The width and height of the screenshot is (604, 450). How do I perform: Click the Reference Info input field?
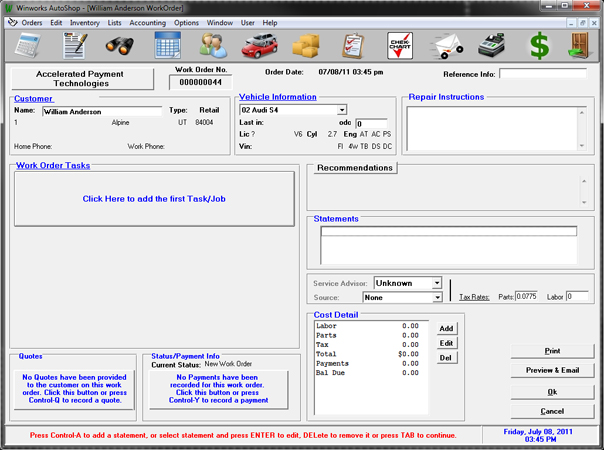coord(543,74)
